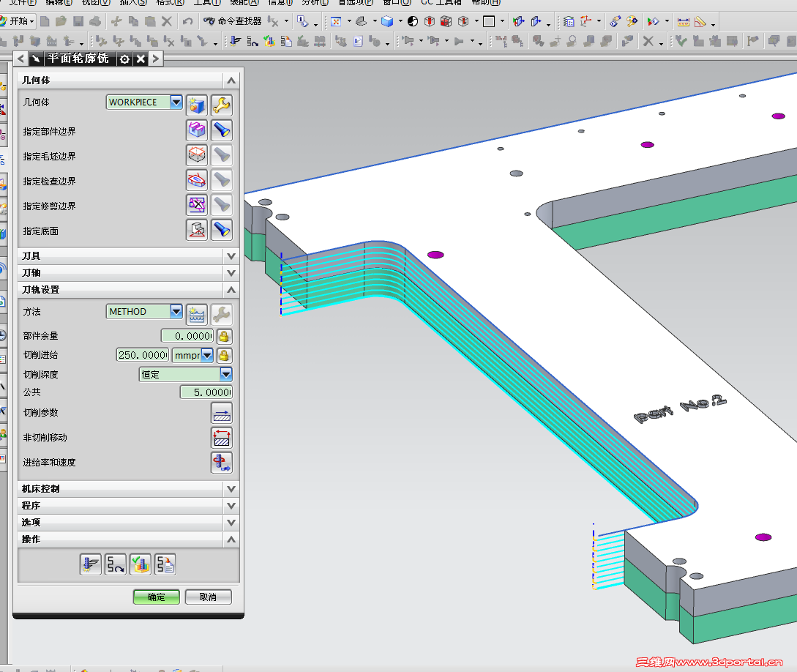Click the dialog settings gear icon

[x=124, y=59]
